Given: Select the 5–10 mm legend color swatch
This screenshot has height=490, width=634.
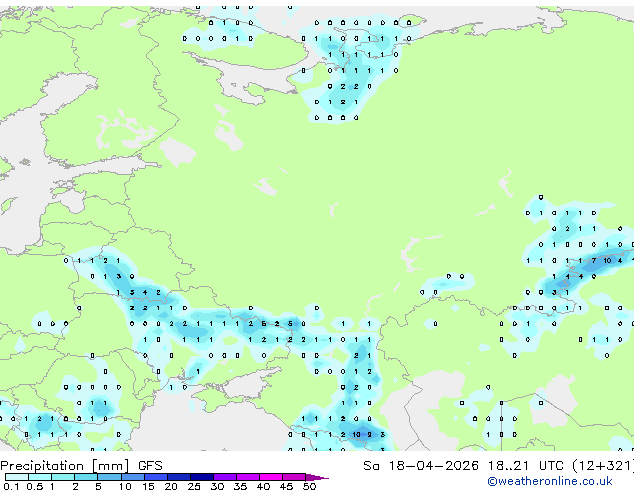Looking at the screenshot, I should (x=109, y=477).
